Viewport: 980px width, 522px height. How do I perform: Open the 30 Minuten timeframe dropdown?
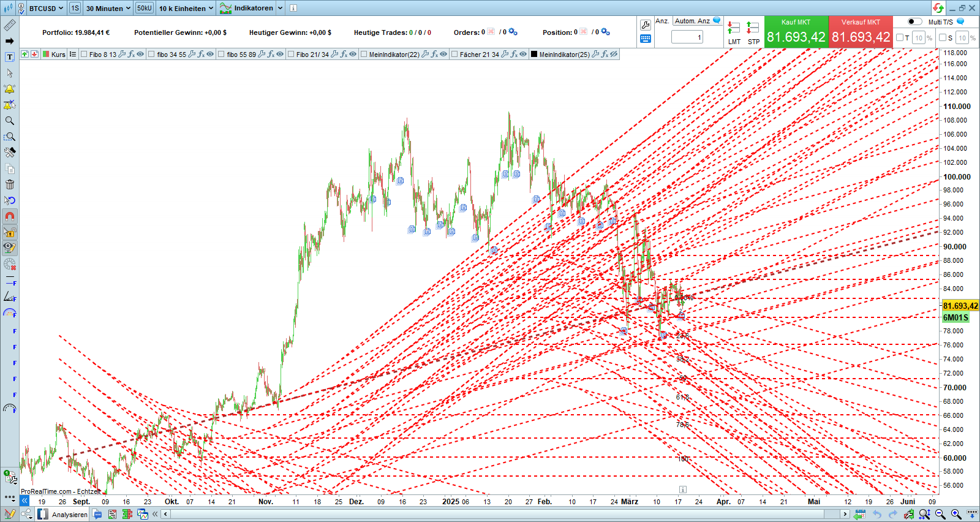tap(108, 8)
